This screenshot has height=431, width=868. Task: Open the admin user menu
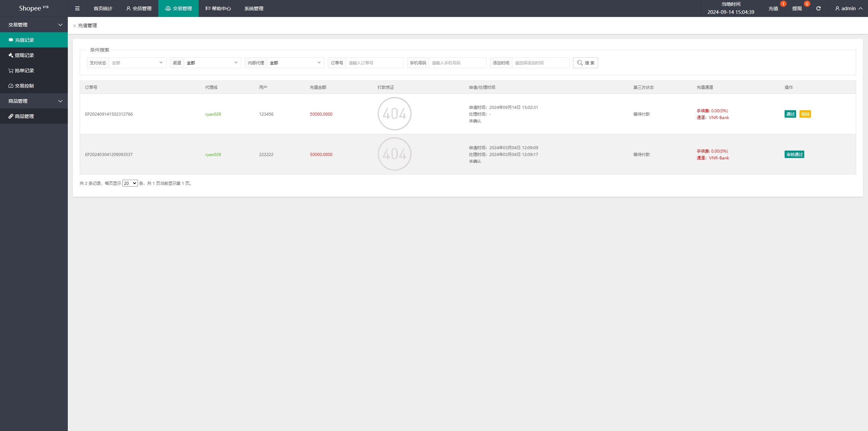(848, 8)
